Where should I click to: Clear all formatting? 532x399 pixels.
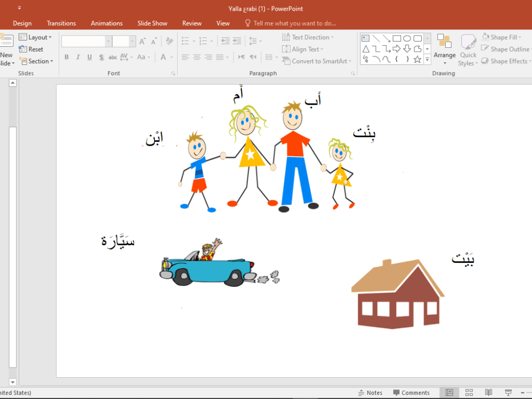pos(169,41)
